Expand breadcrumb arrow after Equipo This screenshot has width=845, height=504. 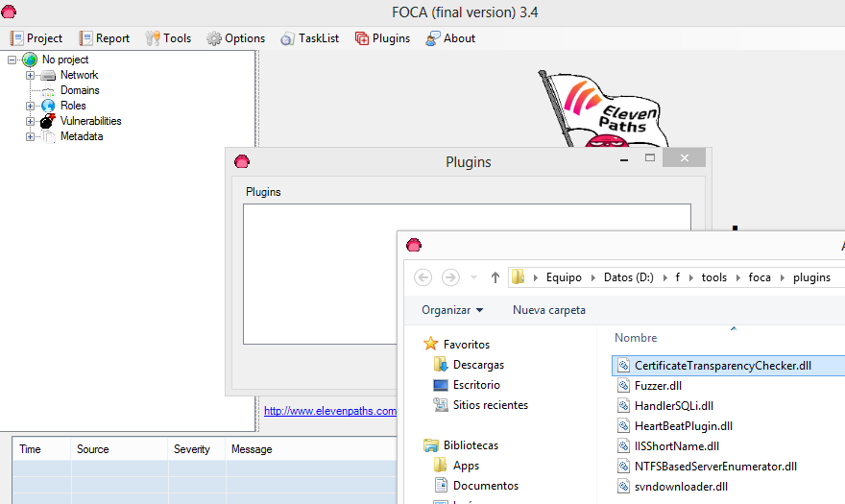pos(592,277)
